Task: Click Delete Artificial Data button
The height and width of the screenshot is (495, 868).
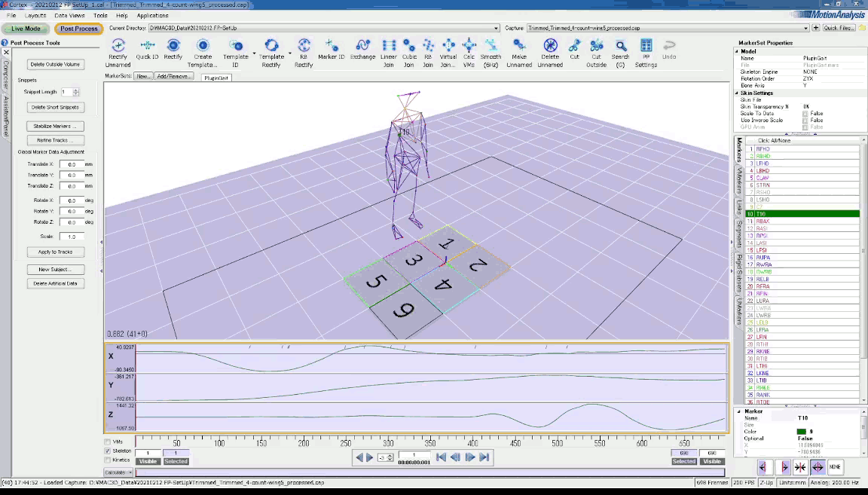Action: tap(55, 283)
